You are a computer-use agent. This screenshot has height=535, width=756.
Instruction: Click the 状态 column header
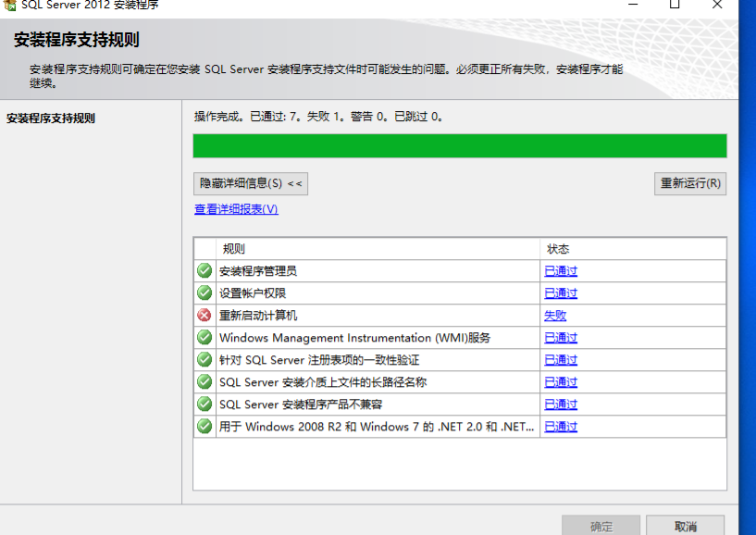tap(633, 249)
